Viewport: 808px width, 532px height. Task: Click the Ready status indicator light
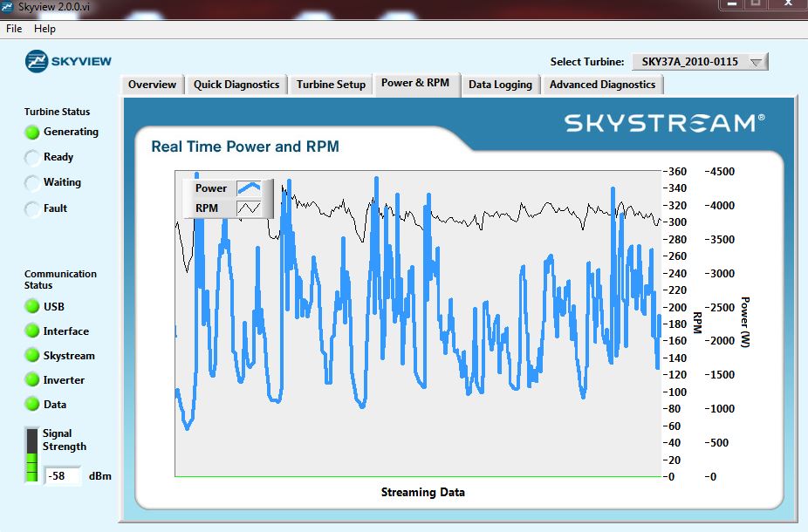pyautogui.click(x=32, y=158)
